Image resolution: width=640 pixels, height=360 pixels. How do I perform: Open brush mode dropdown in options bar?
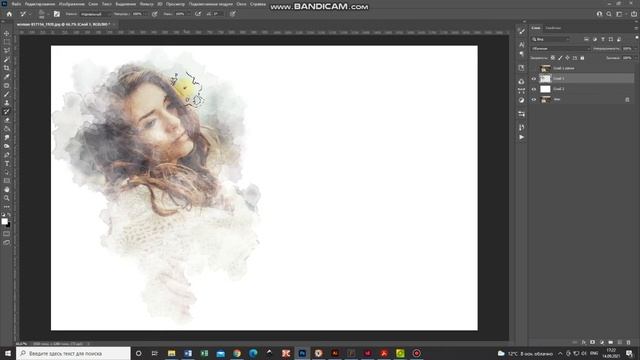(x=95, y=14)
